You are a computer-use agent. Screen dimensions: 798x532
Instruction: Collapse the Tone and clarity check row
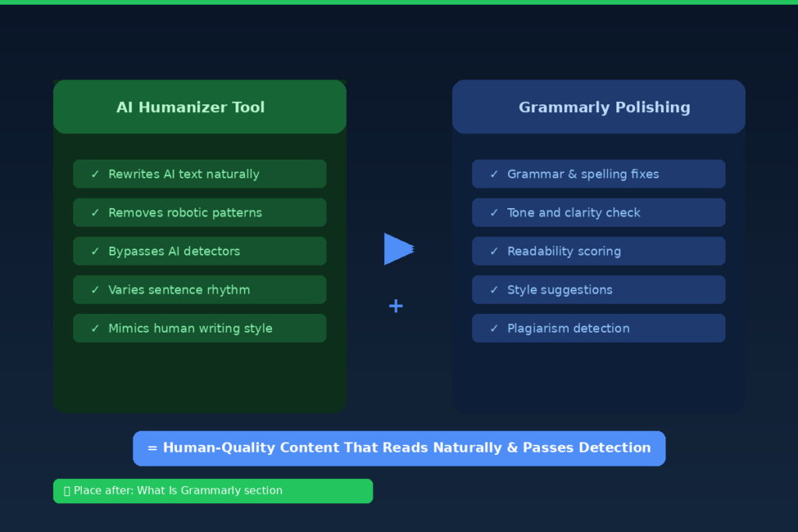tap(598, 212)
